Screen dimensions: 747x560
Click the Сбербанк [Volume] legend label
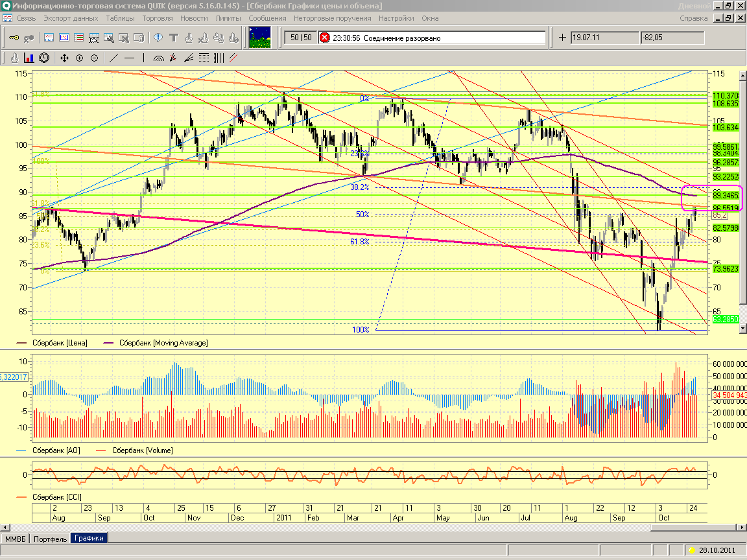[143, 450]
